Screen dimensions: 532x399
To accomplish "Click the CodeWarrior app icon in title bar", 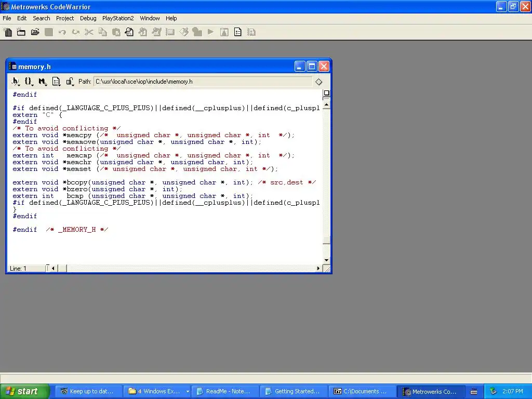I will tap(5, 6).
